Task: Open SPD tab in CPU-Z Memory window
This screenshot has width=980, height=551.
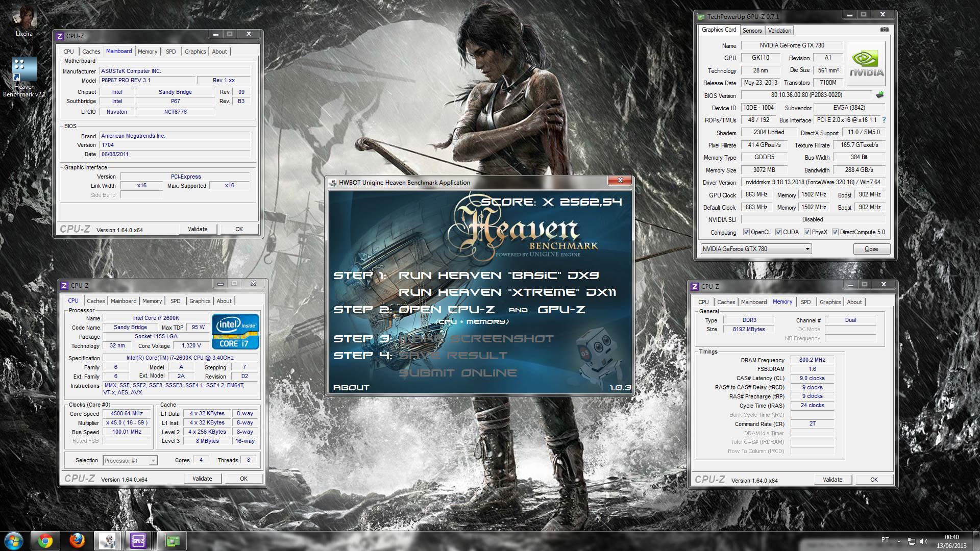Action: pos(805,302)
